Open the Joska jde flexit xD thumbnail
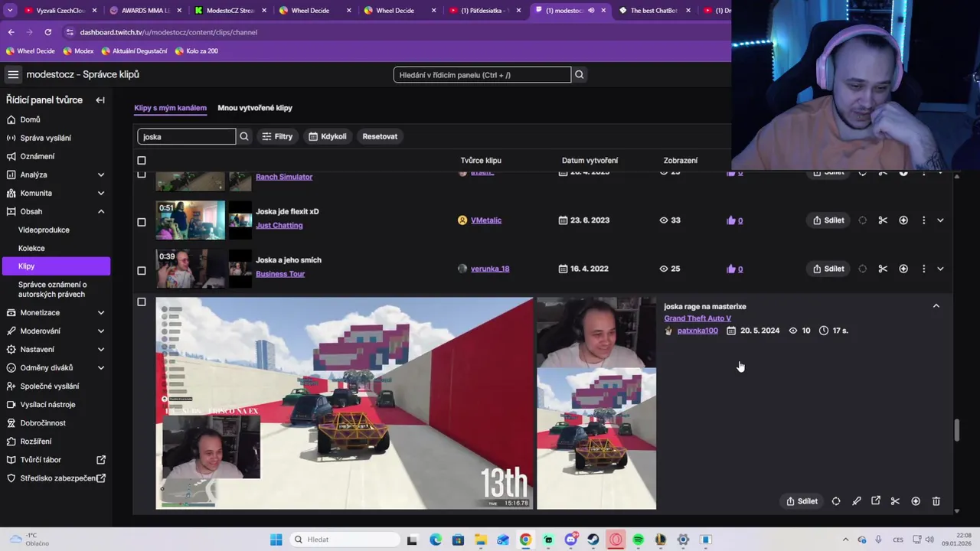The width and height of the screenshot is (980, 551). tap(191, 220)
